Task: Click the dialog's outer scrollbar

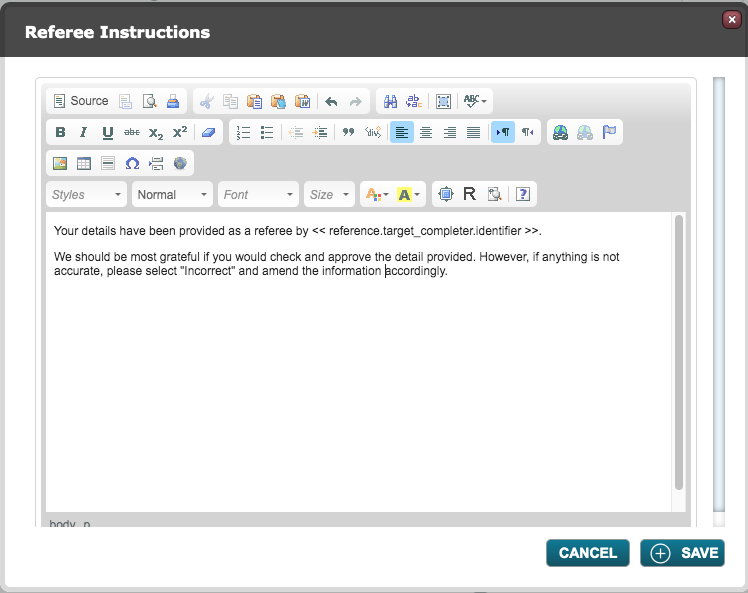Action: pos(719,294)
